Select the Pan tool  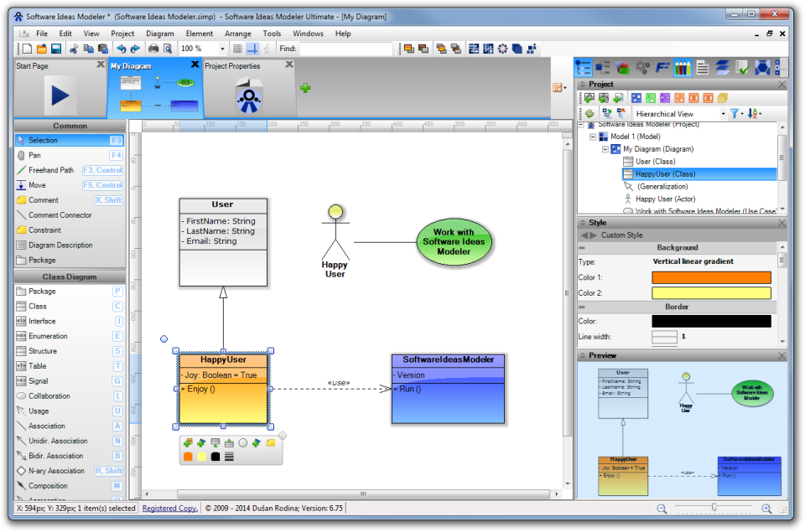point(70,155)
